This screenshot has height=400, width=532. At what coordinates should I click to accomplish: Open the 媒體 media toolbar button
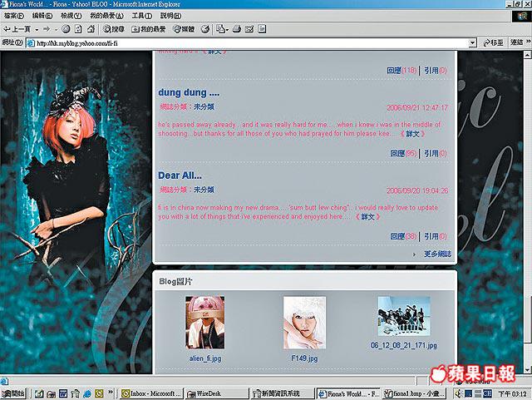click(x=184, y=30)
